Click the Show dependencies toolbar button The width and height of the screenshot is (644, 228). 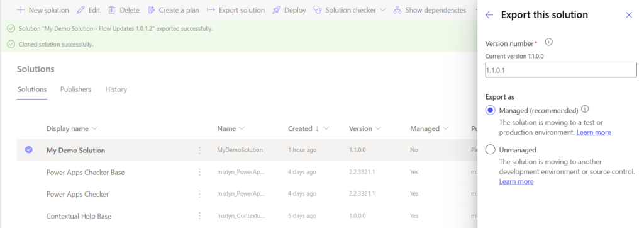click(x=430, y=10)
